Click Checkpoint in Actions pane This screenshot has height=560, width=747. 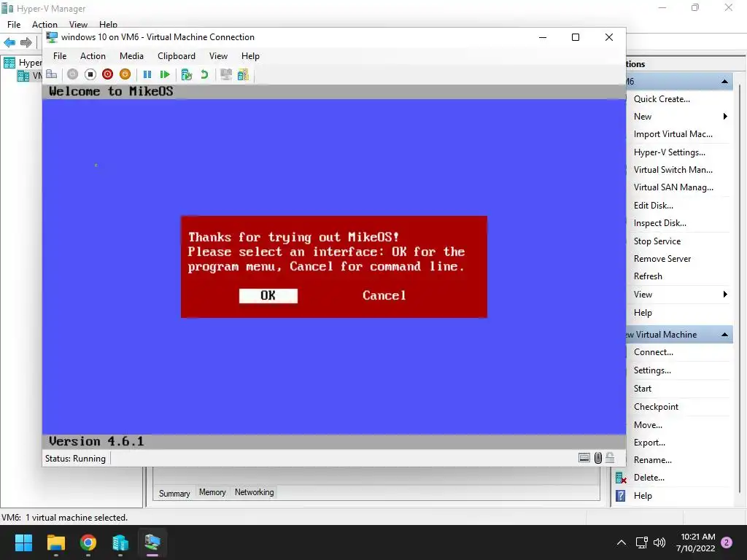click(656, 407)
